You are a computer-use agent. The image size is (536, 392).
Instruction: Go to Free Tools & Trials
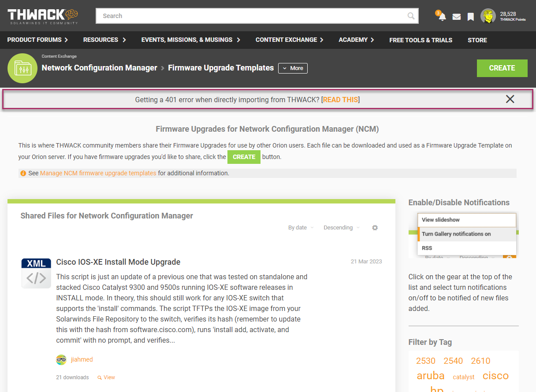[421, 40]
